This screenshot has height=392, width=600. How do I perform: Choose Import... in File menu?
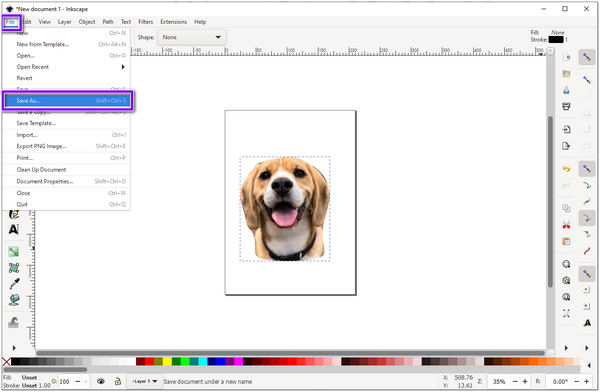[x=67, y=135]
